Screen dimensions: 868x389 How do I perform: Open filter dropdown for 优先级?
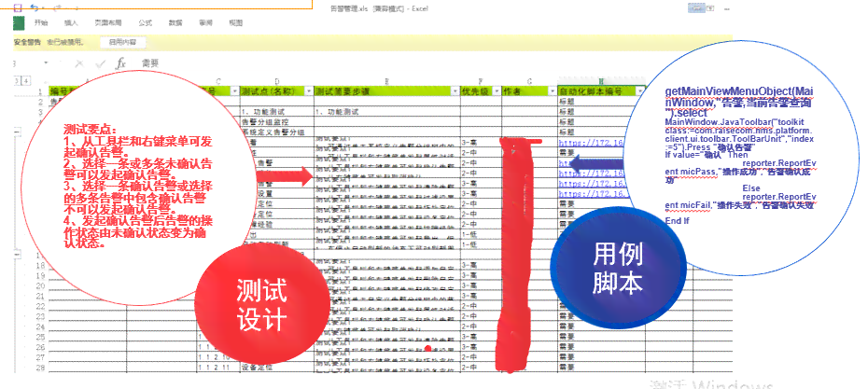pos(497,91)
